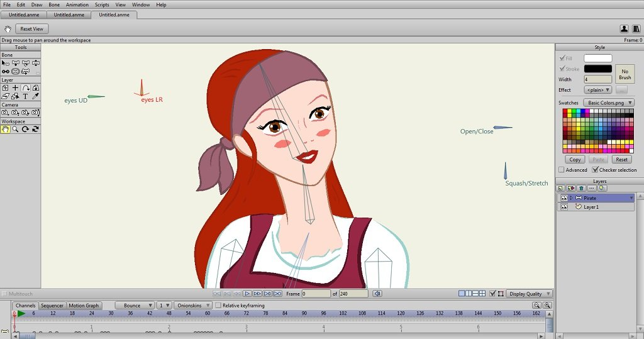Select the Translate Layer plus tool
Viewport: 644px width, 339px height.
coord(16,87)
